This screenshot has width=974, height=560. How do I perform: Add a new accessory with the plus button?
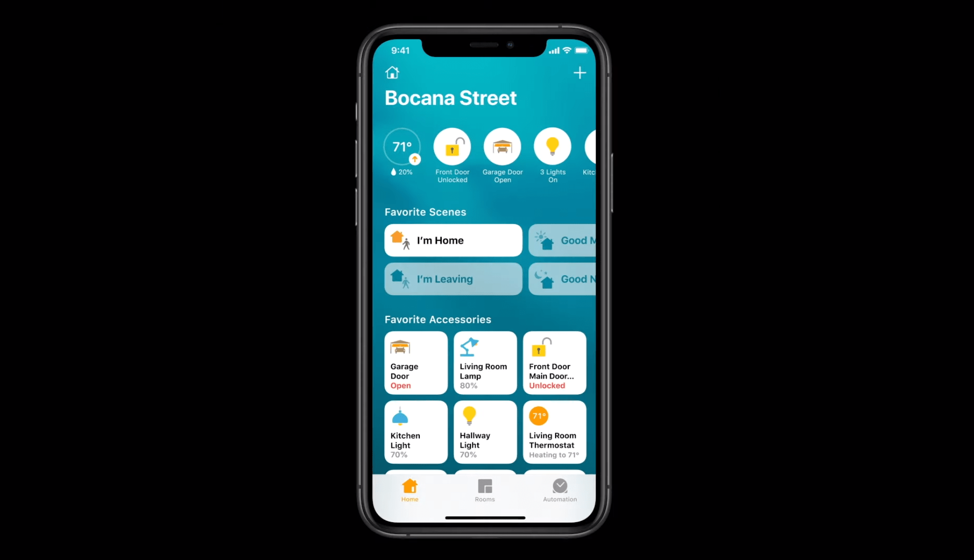point(580,73)
